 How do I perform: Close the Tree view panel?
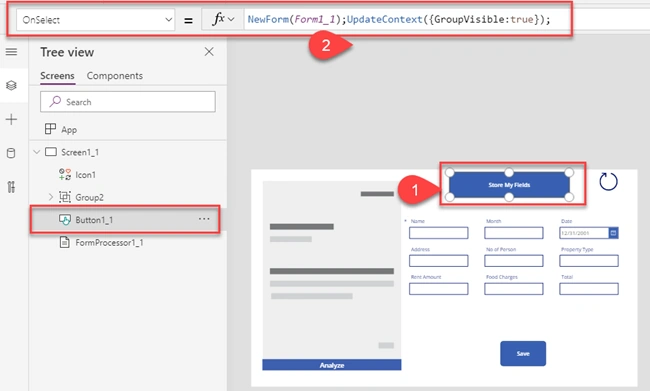point(209,52)
